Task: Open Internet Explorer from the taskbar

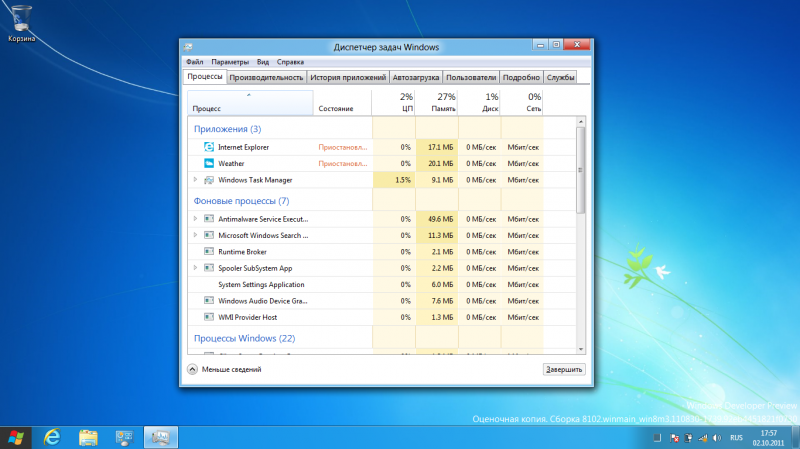Action: click(x=51, y=437)
